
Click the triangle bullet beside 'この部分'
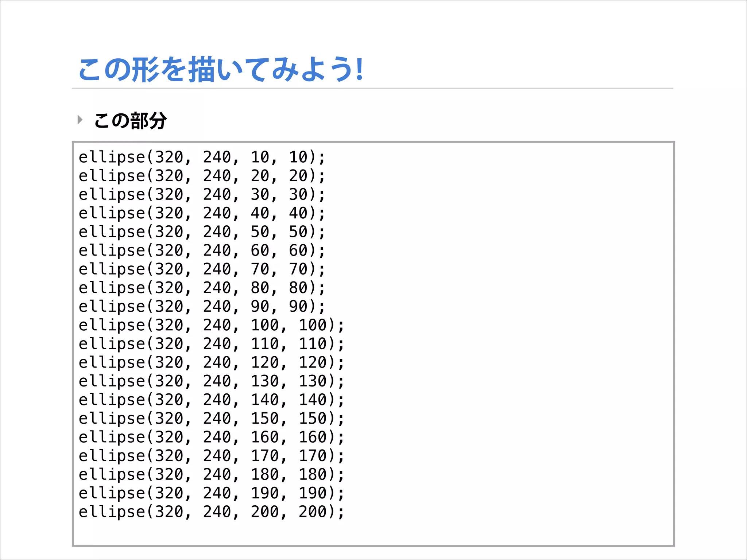pyautogui.click(x=80, y=120)
